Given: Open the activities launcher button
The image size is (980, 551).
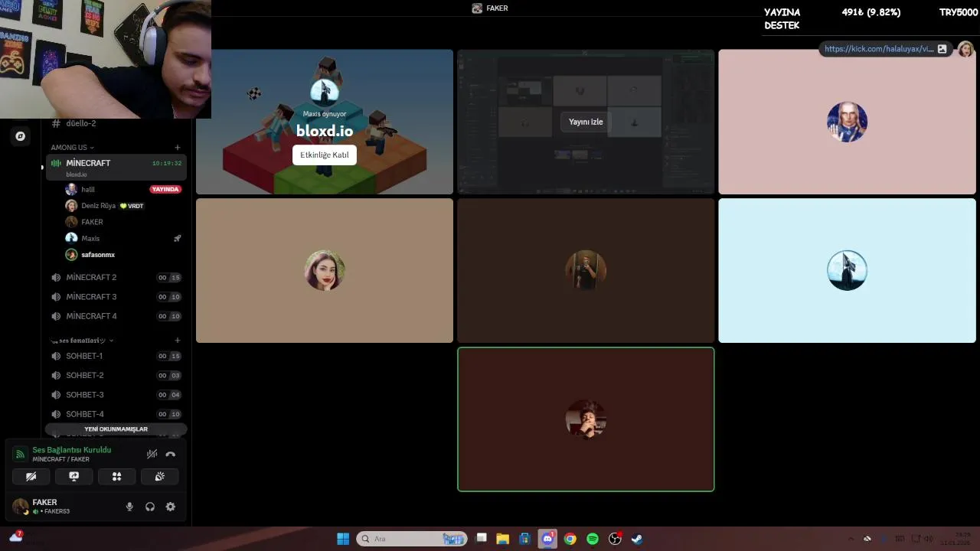Looking at the screenshot, I should [116, 476].
